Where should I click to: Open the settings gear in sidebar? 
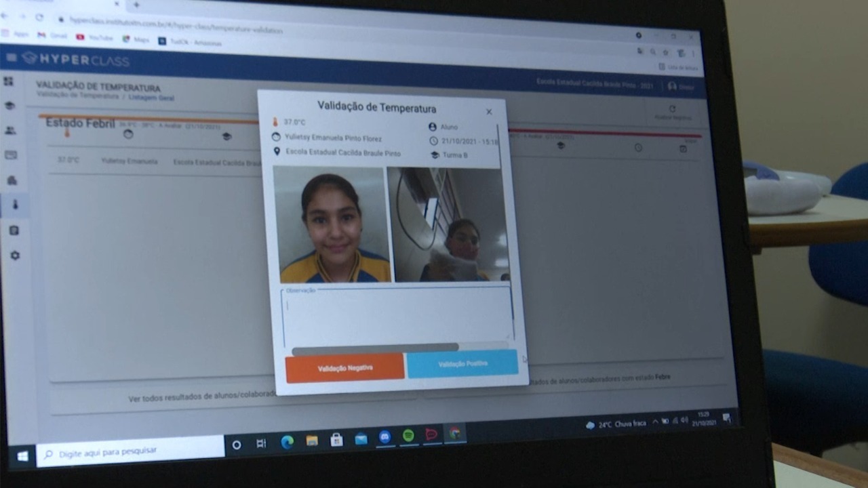point(15,256)
